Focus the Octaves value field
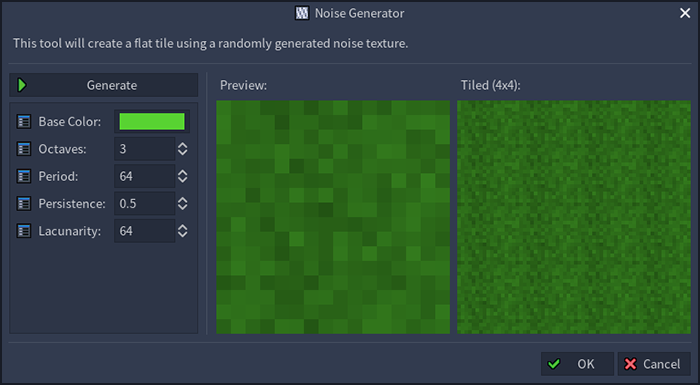Viewport: 700px width, 385px height. click(x=145, y=149)
